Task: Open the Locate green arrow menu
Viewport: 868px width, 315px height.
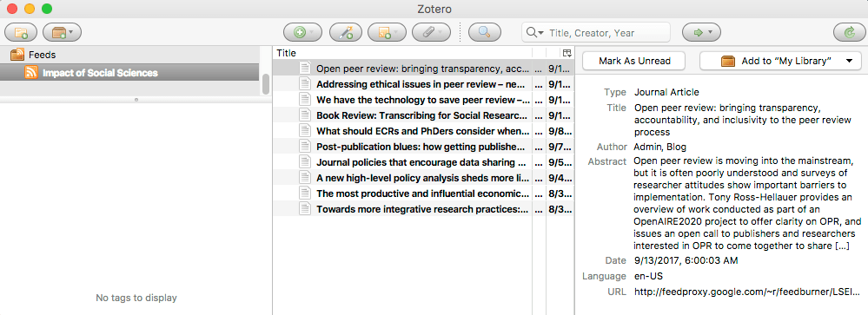Action: [701, 33]
